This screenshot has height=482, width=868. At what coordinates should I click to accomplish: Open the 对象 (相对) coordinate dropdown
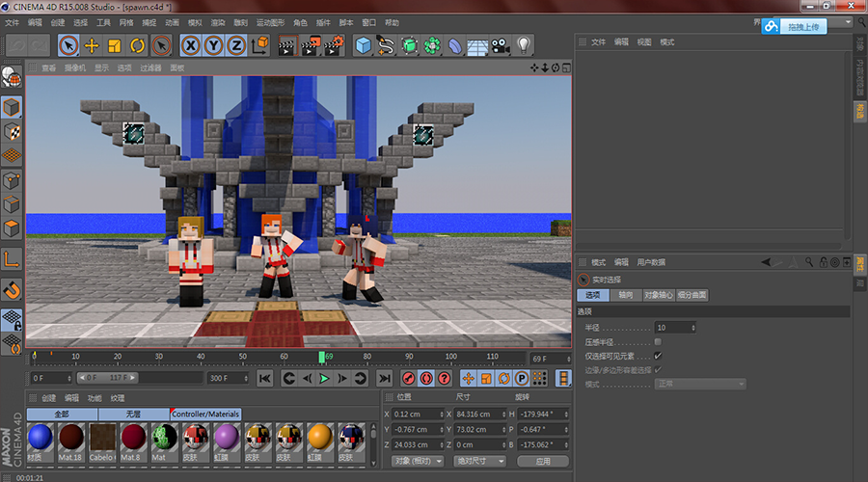click(x=415, y=461)
